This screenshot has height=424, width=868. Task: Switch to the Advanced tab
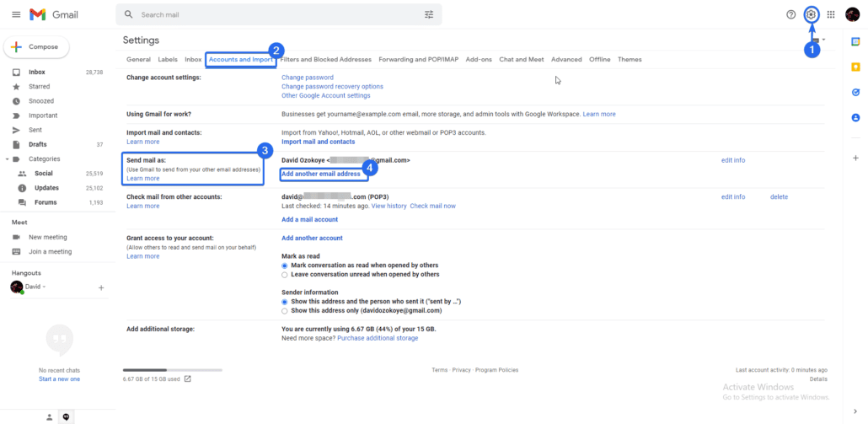(566, 59)
